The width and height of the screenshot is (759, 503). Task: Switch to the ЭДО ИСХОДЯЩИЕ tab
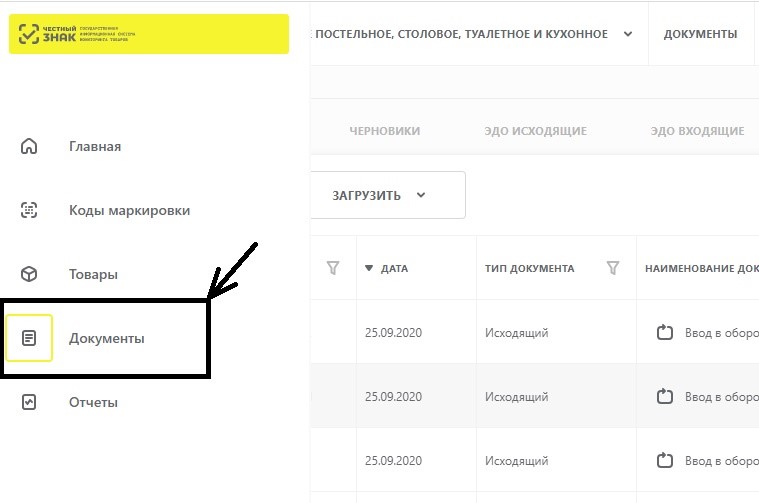[x=535, y=131]
